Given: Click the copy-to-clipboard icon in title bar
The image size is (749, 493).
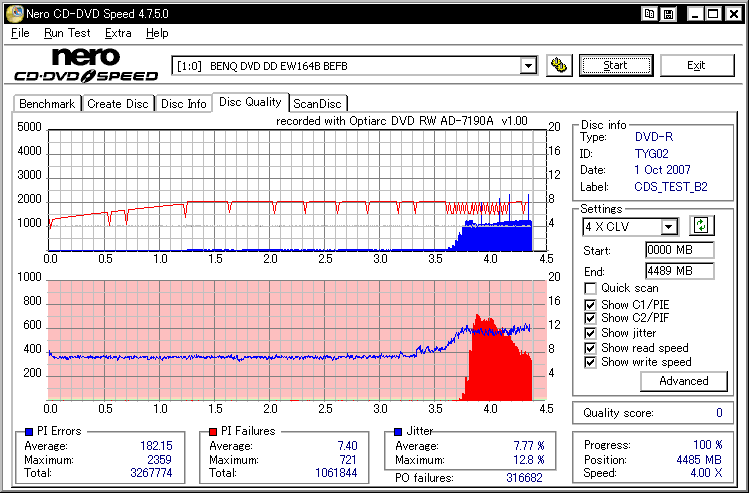Looking at the screenshot, I should click(x=649, y=14).
